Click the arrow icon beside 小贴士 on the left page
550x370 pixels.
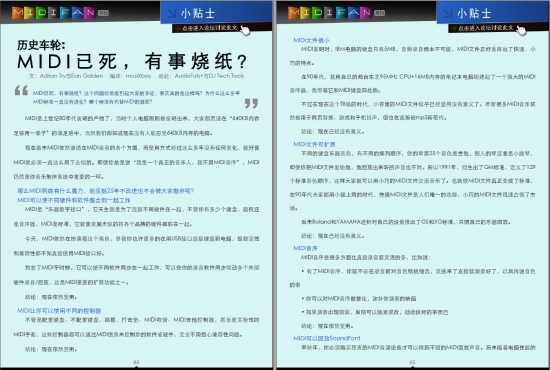[172, 14]
